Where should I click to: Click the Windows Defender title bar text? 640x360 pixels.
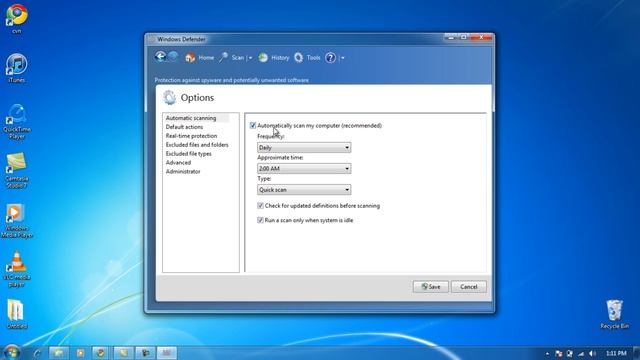point(181,39)
